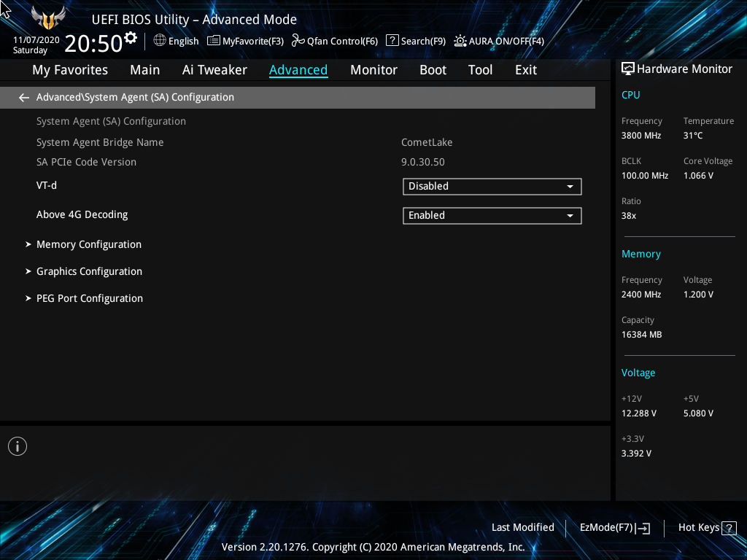Screen dimensions: 747x560
Task: Click memory frequency 2400 MHz value
Action: (x=640, y=295)
